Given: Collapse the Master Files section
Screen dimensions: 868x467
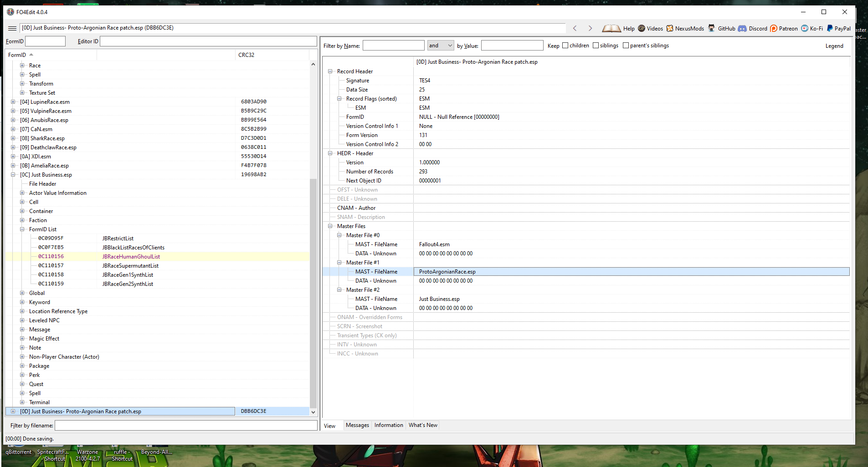Looking at the screenshot, I should click(330, 226).
